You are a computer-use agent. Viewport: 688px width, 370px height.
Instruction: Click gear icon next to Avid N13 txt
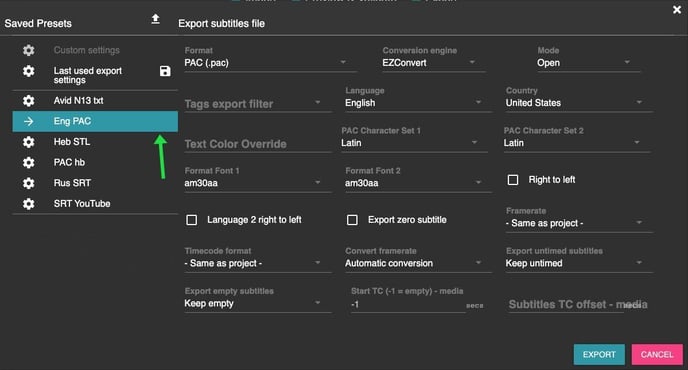click(x=29, y=101)
